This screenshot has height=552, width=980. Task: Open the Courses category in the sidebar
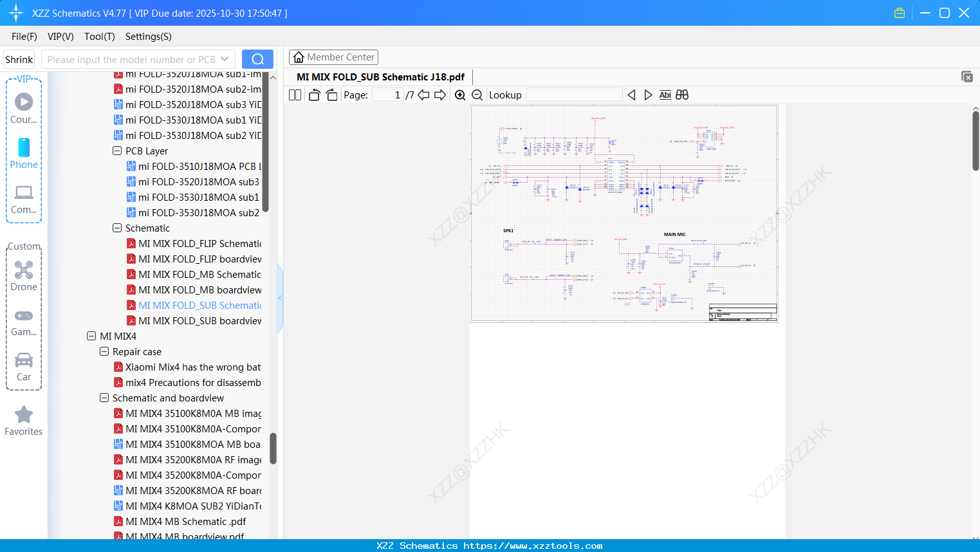point(24,108)
